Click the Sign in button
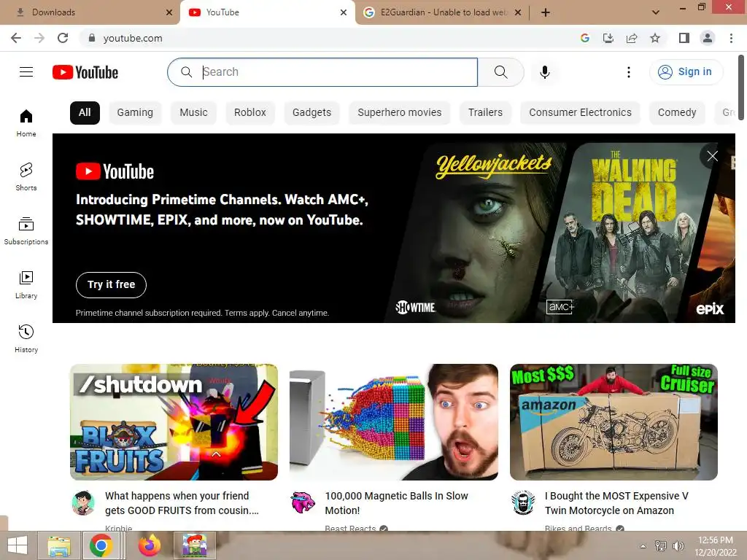This screenshot has width=747, height=560. pyautogui.click(x=686, y=72)
